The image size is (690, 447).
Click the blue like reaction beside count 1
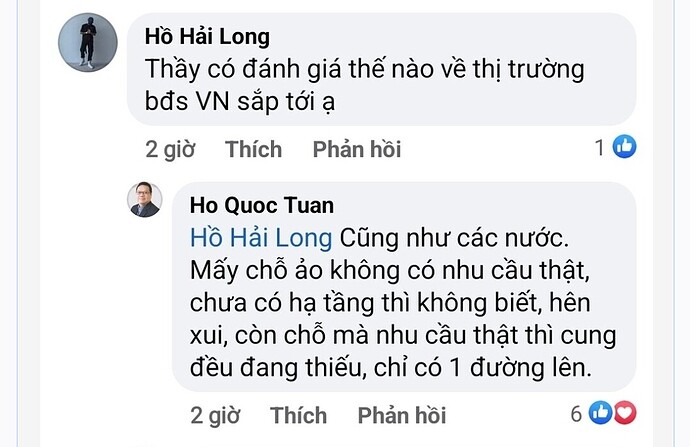point(624,146)
